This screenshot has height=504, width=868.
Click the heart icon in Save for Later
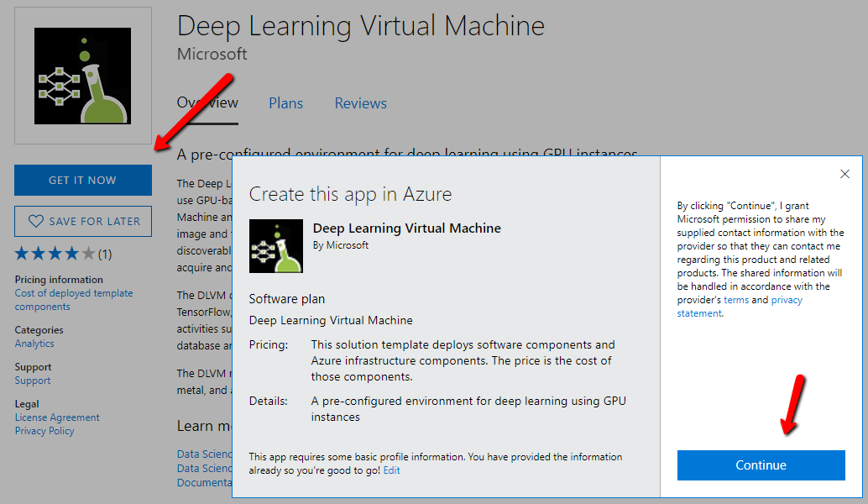point(36,222)
